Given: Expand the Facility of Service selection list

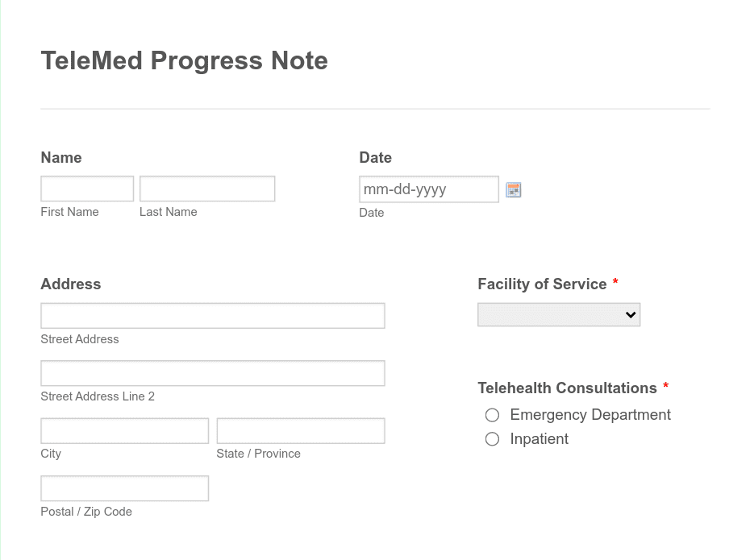Looking at the screenshot, I should [x=559, y=314].
